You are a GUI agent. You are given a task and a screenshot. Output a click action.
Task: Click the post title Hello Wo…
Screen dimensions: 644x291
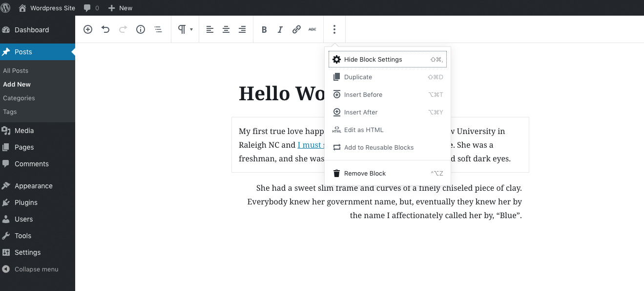coord(281,93)
